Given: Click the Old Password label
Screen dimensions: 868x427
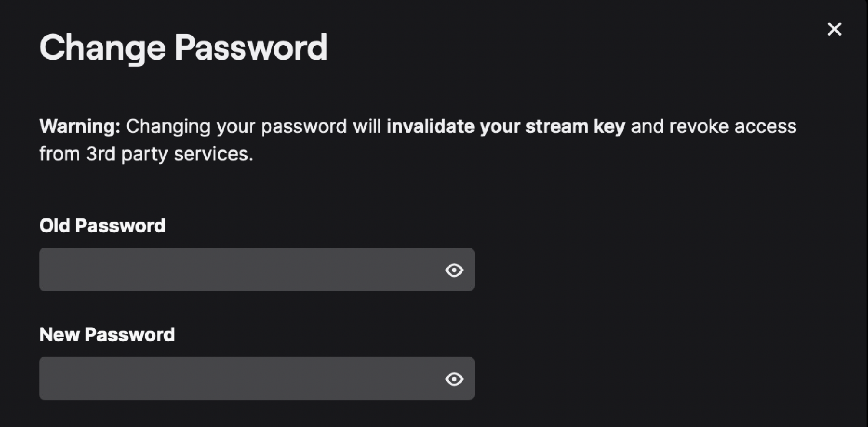Looking at the screenshot, I should click(102, 226).
